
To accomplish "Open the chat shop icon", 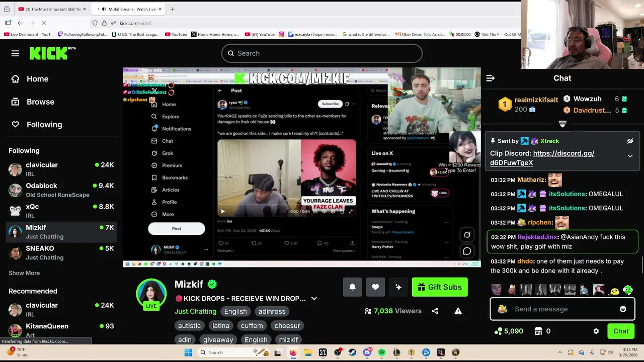I will [538, 331].
